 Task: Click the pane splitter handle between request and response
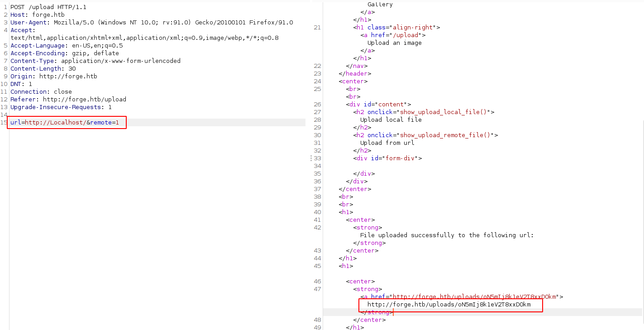tap(310, 158)
